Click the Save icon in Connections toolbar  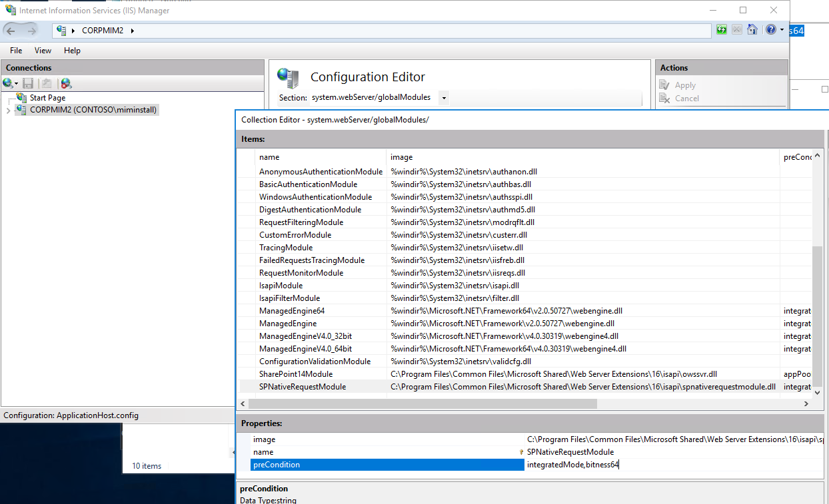click(28, 83)
